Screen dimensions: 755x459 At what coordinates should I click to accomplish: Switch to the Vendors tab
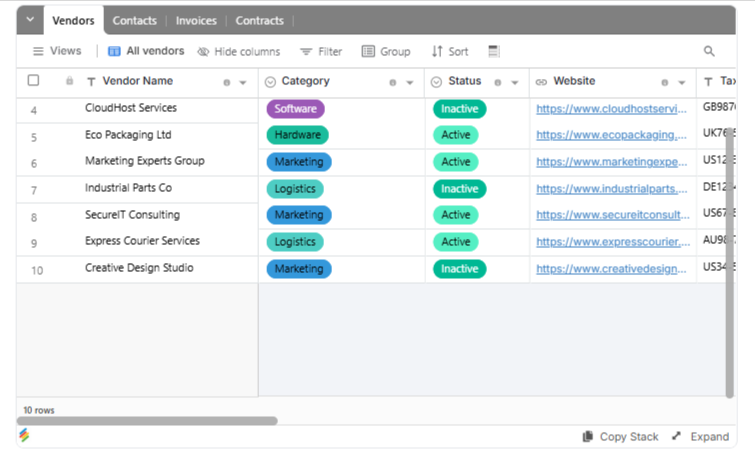click(x=73, y=21)
